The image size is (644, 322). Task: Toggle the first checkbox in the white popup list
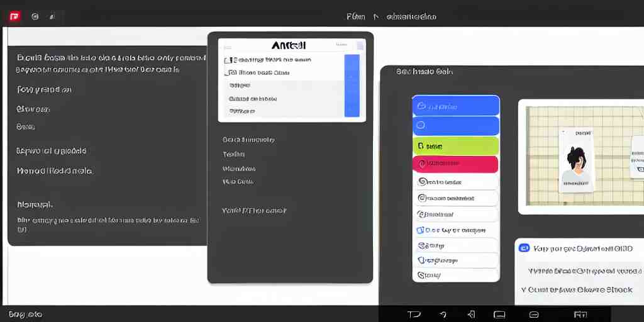(227, 60)
